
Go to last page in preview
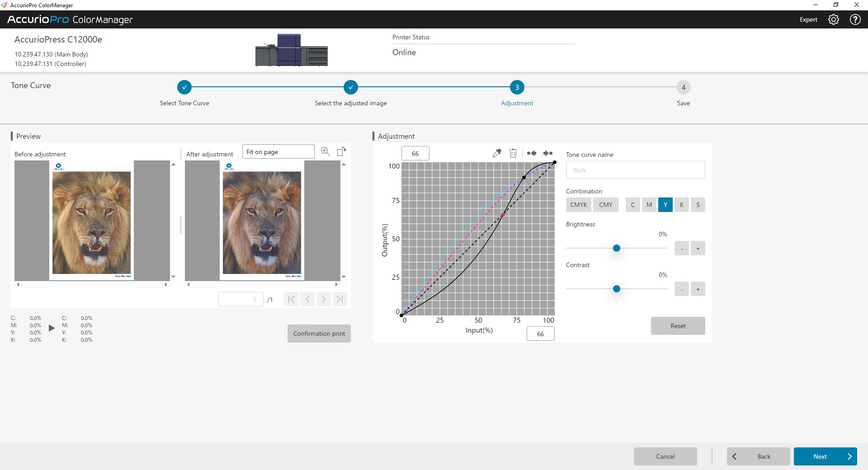click(340, 299)
